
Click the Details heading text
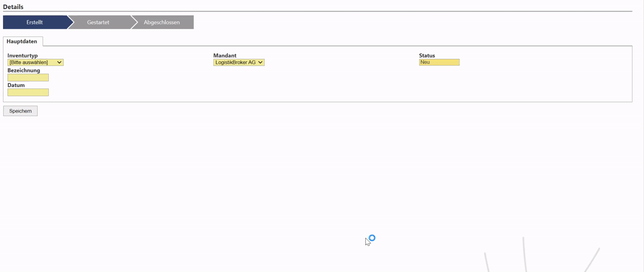click(x=13, y=7)
